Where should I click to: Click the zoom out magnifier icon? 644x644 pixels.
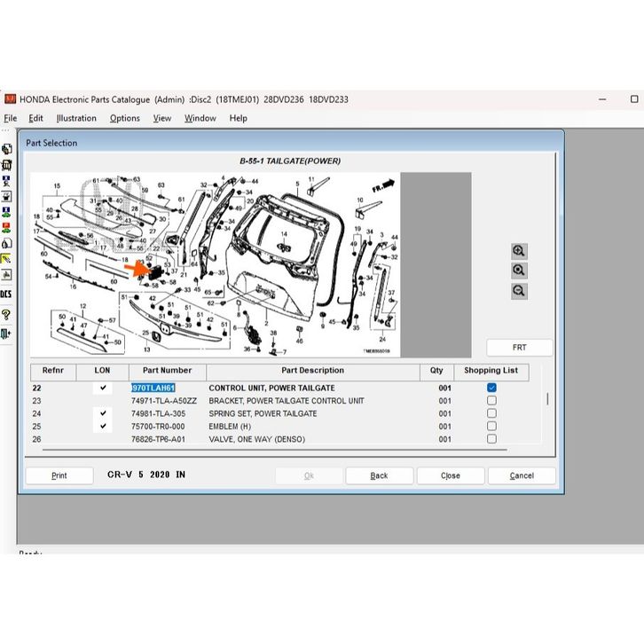pos(519,291)
